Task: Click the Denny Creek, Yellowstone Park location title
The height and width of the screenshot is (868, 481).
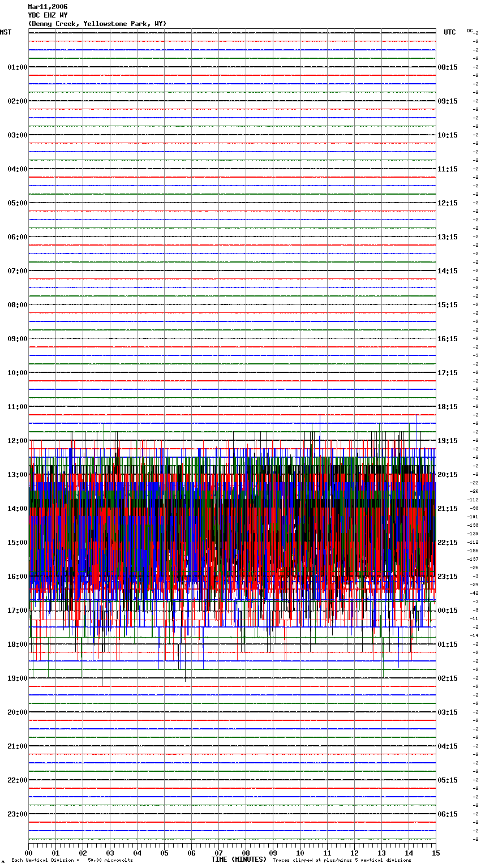Action: pos(97,24)
